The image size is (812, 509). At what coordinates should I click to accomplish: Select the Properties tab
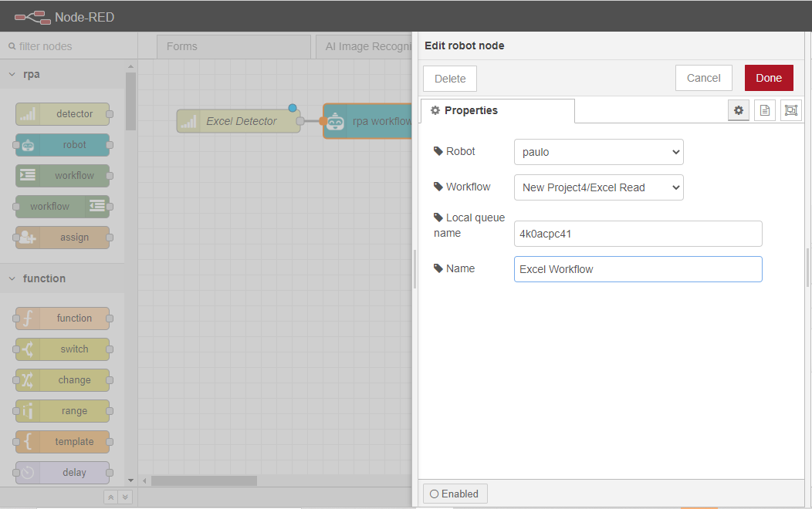(x=498, y=111)
